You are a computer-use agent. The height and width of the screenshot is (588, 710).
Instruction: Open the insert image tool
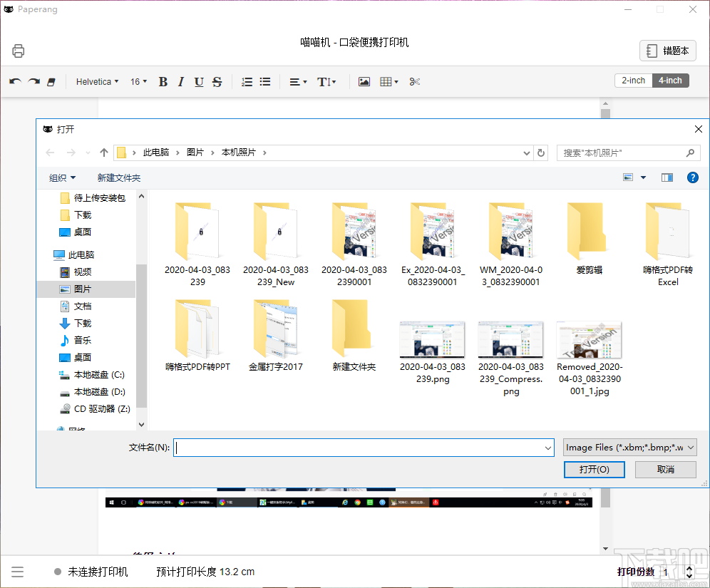(x=364, y=82)
